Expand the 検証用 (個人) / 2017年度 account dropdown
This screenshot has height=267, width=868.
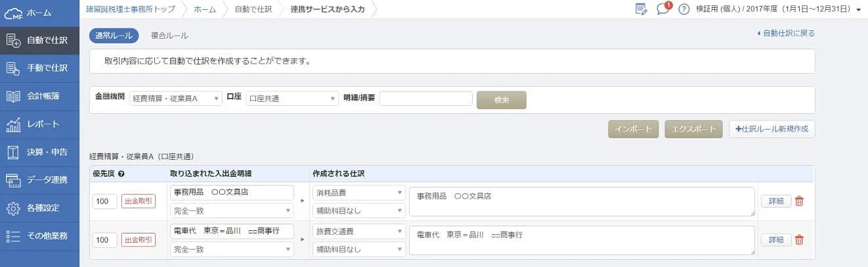(x=779, y=9)
